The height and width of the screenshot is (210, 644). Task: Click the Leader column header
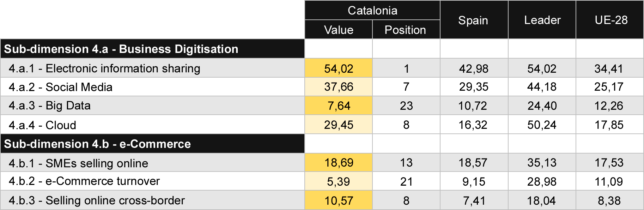542,20
